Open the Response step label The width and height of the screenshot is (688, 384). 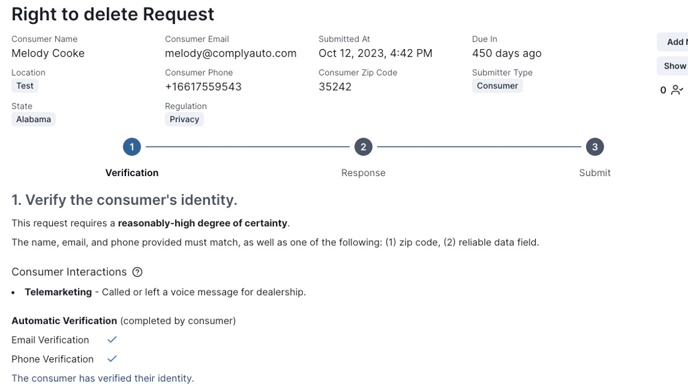coord(363,173)
